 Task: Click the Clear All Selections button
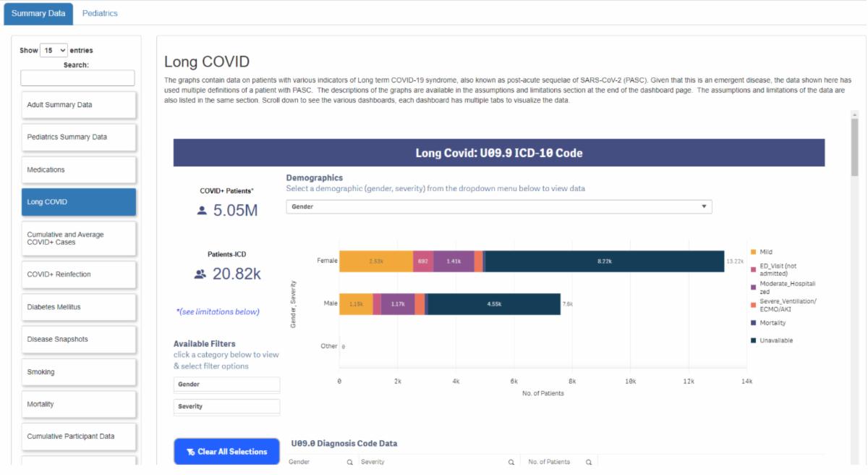click(226, 452)
